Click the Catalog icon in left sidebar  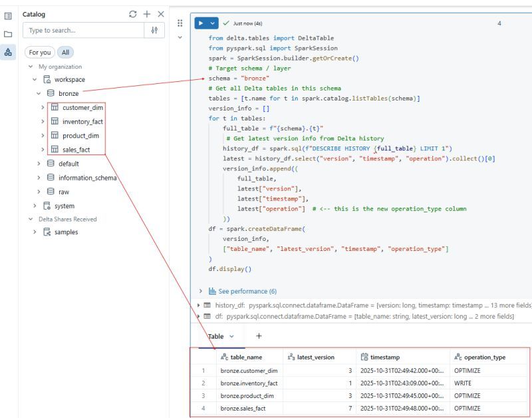pyautogui.click(x=8, y=52)
